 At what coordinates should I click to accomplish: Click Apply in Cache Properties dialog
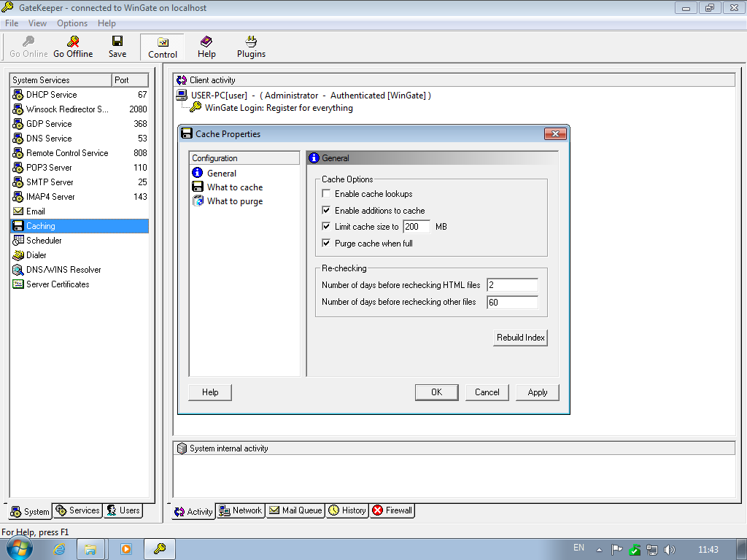click(538, 392)
